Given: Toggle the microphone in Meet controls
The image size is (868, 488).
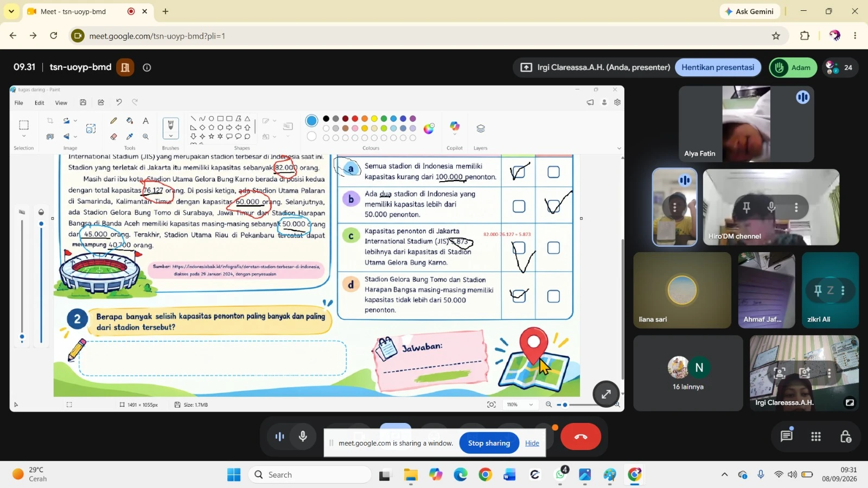Looking at the screenshot, I should pos(303,436).
